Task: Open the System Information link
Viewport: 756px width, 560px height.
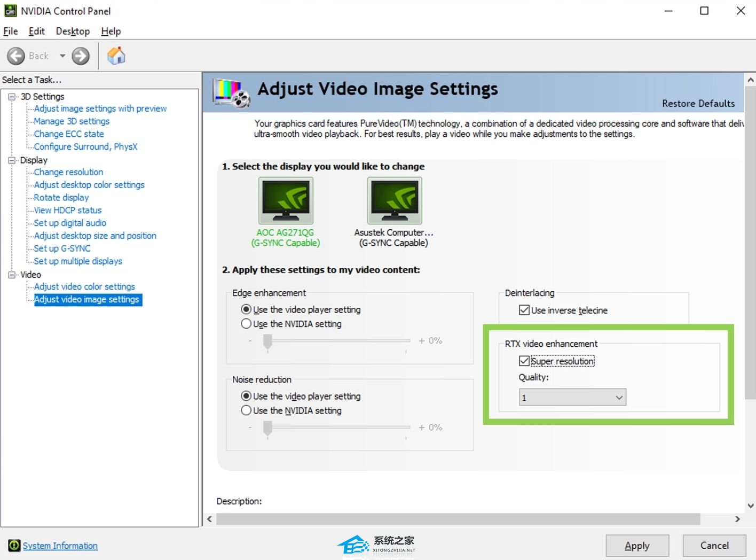Action: click(60, 546)
